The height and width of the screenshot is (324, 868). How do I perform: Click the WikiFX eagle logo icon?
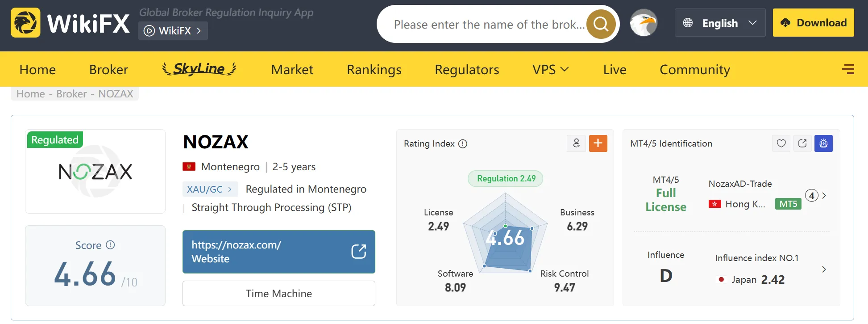coord(25,23)
